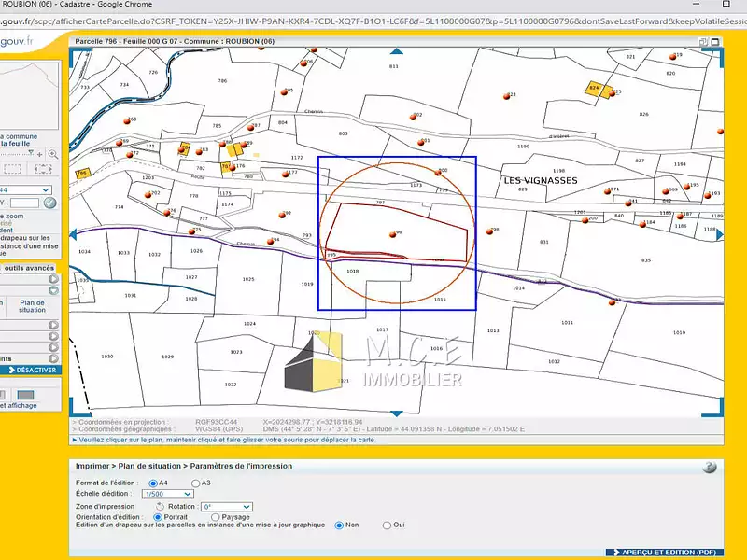Select the A3 edition format

coord(195,483)
